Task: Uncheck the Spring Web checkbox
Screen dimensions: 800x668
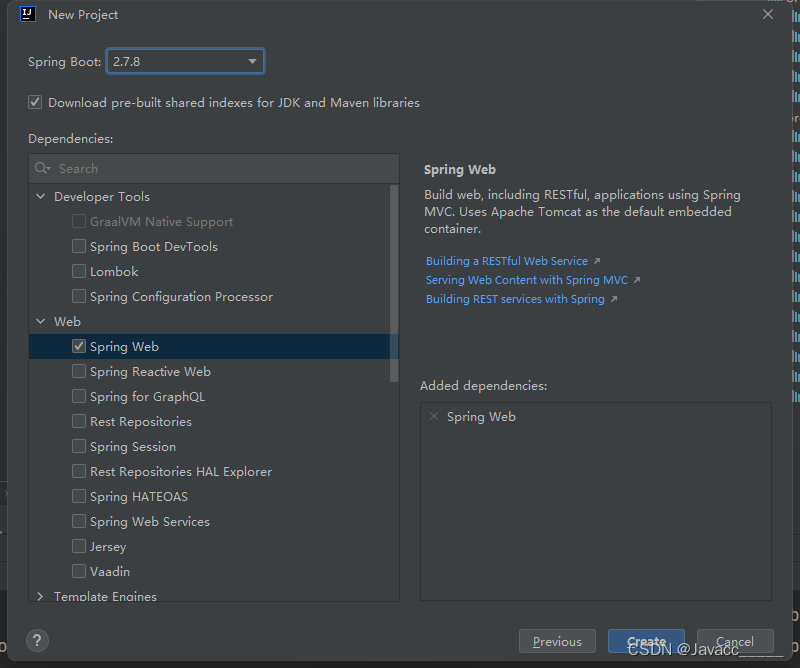Action: coord(79,346)
